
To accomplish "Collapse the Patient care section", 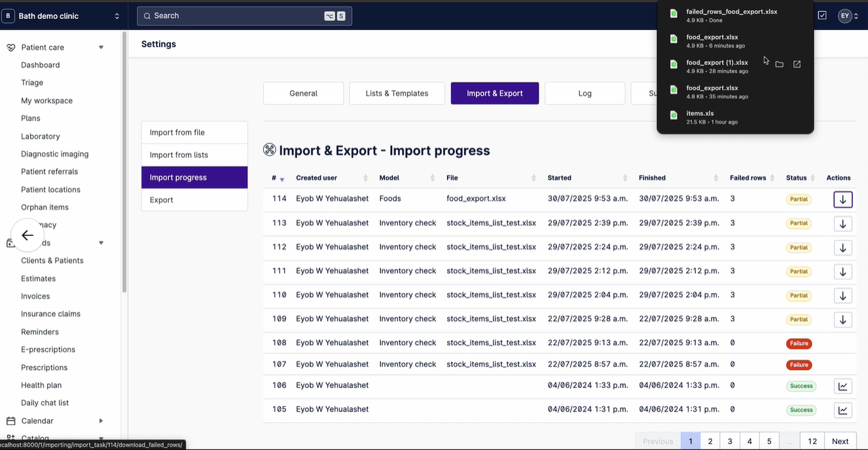I will click(x=101, y=47).
